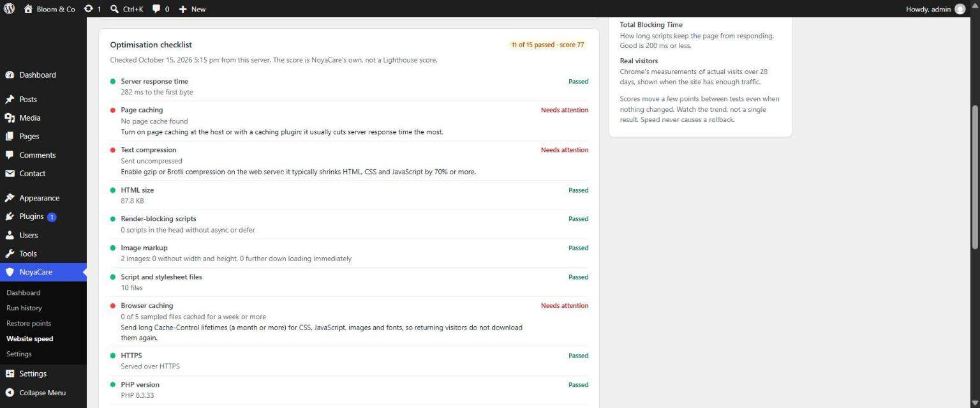Click the red dot beside Page caching
This screenshot has height=408, width=980.
click(113, 110)
